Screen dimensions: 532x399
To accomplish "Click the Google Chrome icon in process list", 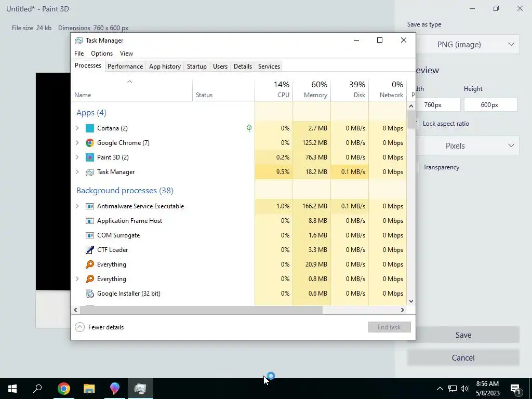I will (89, 143).
